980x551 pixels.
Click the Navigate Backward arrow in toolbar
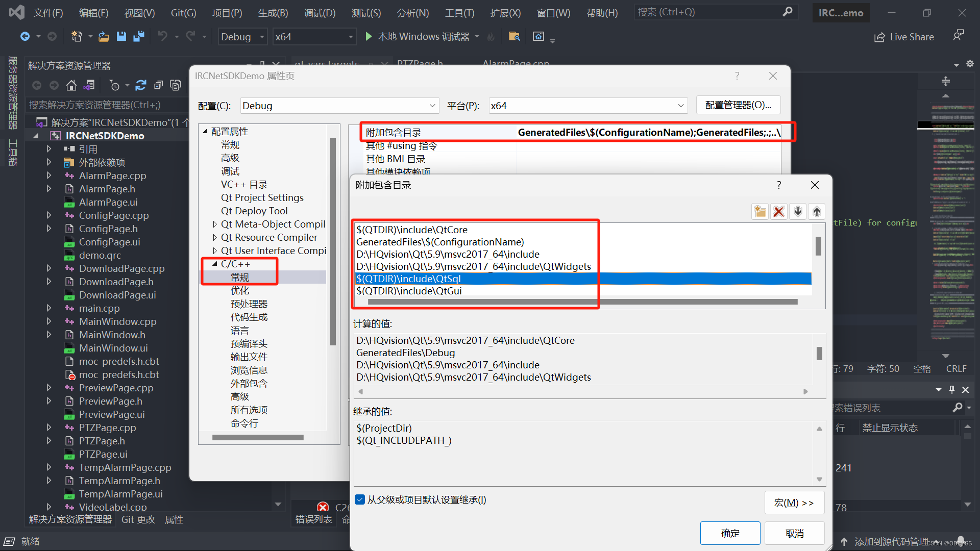[x=24, y=36]
